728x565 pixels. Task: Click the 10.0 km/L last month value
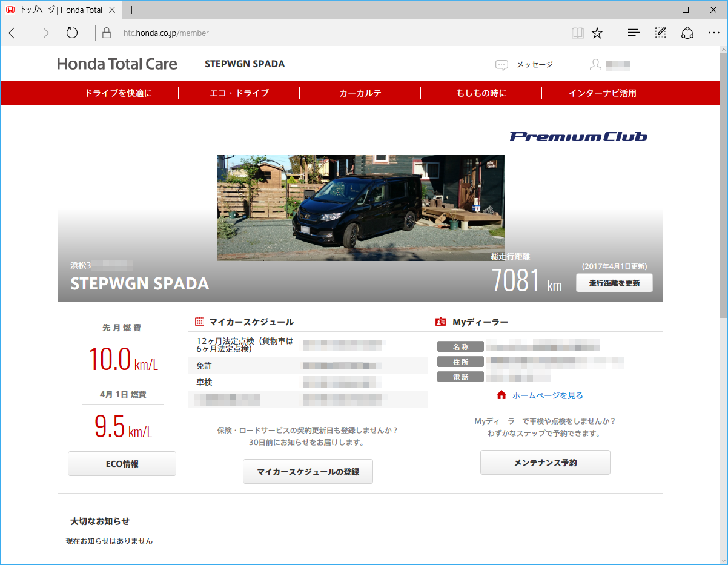(x=123, y=358)
